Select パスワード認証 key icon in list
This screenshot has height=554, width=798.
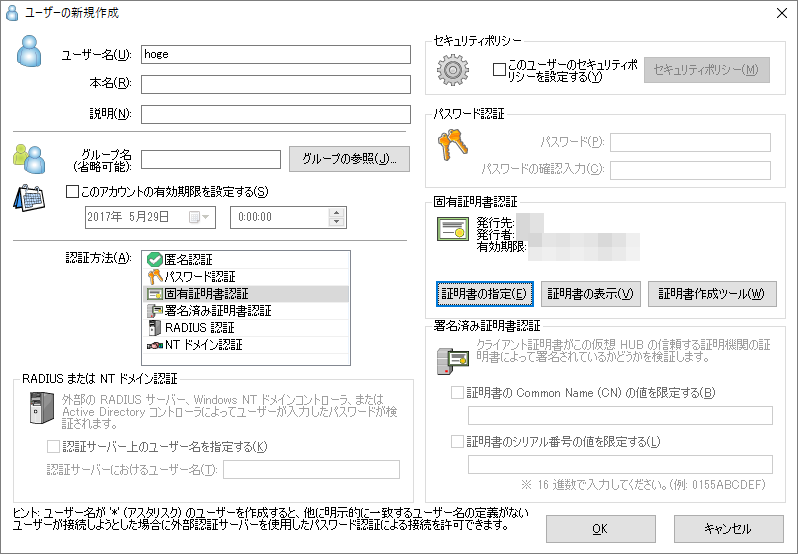pos(154,277)
